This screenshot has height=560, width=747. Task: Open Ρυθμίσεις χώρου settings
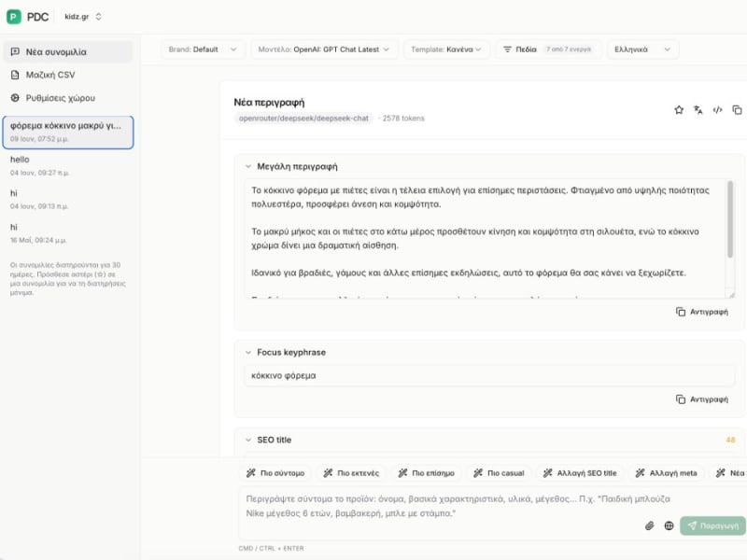pos(67,98)
